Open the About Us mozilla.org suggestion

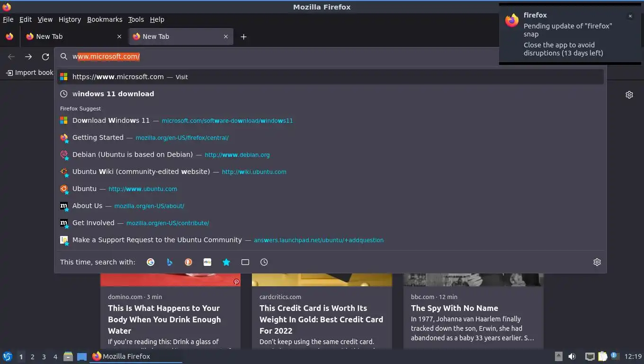point(331,206)
